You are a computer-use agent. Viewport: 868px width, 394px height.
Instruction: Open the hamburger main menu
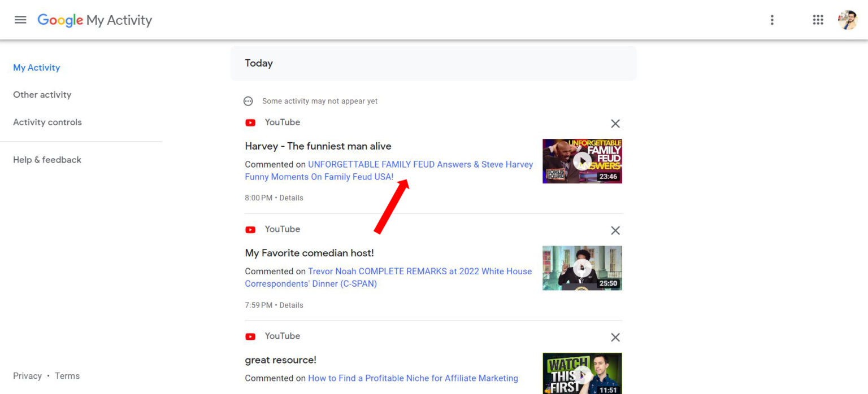point(20,20)
